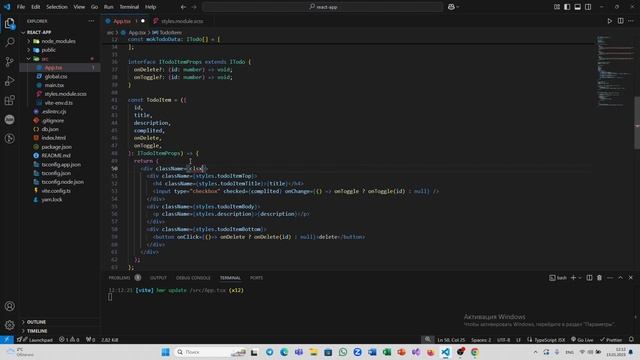Click the editor vertical scrollbar

coord(637,122)
